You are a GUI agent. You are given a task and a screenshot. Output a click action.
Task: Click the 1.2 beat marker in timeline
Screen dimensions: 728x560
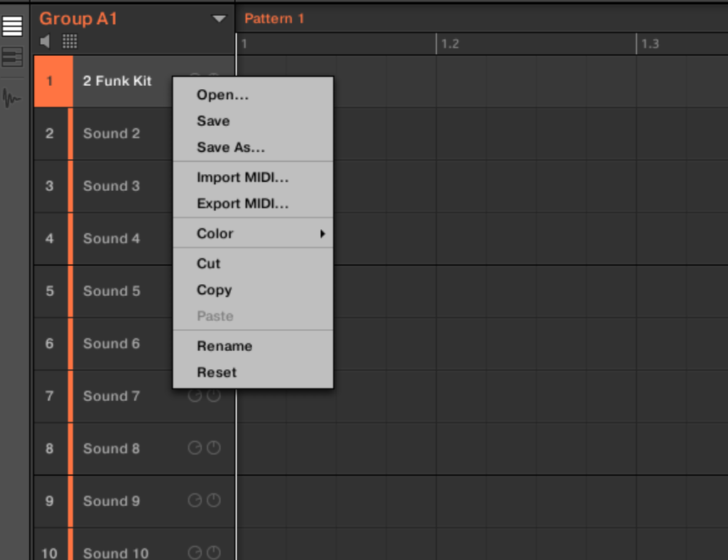(x=449, y=44)
